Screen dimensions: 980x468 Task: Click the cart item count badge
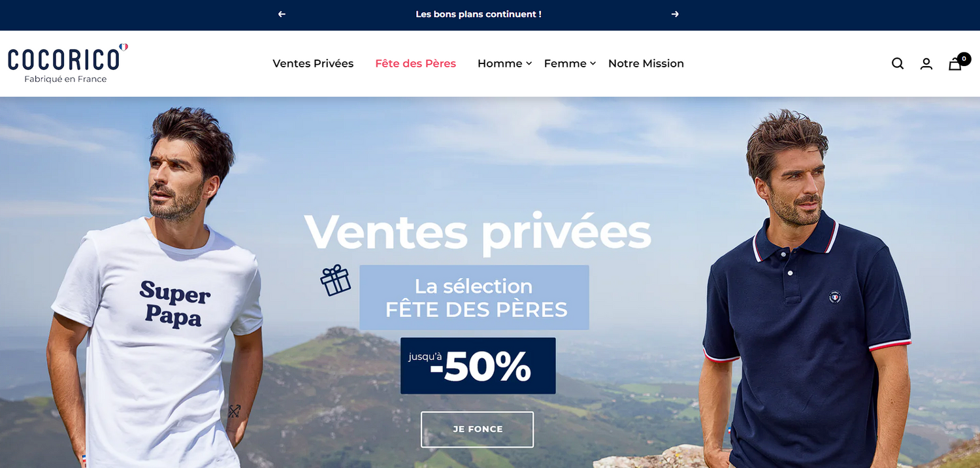point(964,59)
